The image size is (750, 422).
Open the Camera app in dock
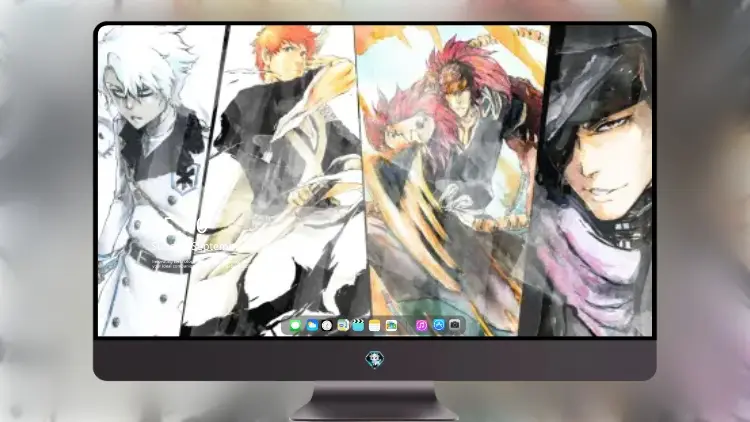[x=455, y=325]
